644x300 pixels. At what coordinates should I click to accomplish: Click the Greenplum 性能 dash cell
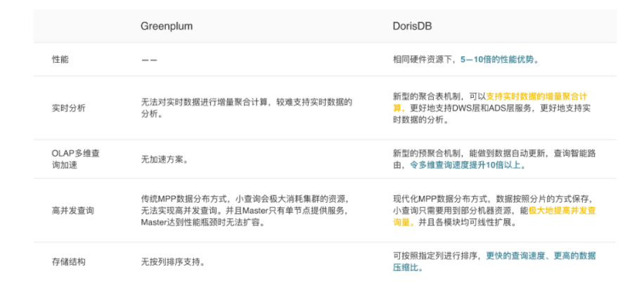[x=148, y=60]
